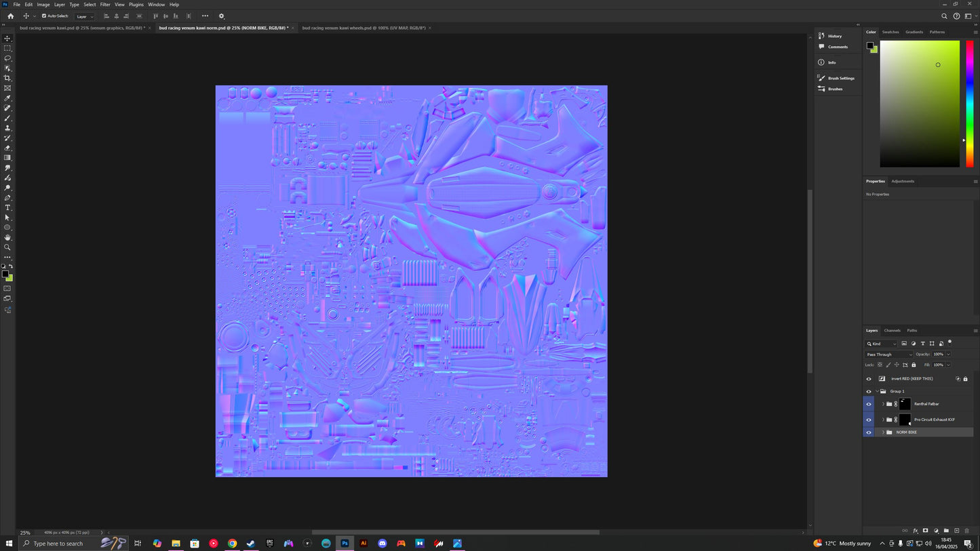Toggle the Auto-Select checkbox

pyautogui.click(x=44, y=16)
